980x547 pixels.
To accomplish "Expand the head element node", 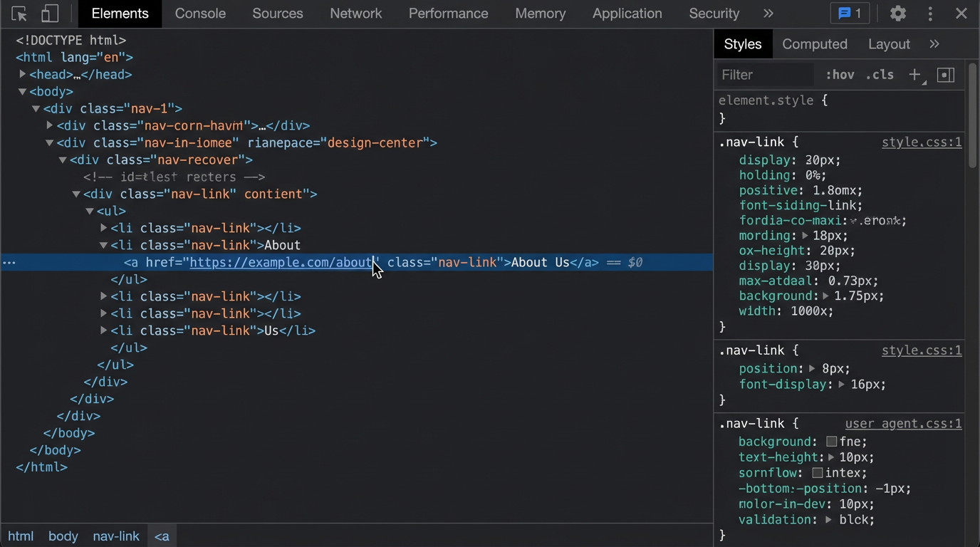I will 23,74.
